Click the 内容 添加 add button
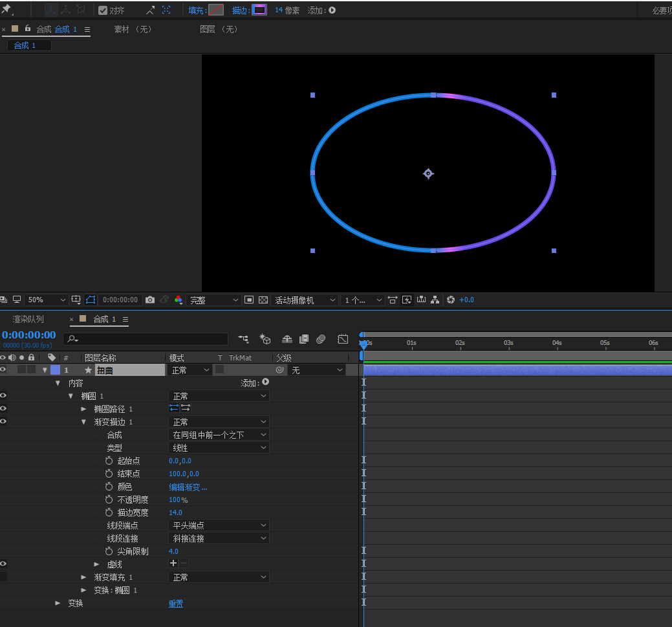Screen dimensions: 672x627 coord(265,382)
